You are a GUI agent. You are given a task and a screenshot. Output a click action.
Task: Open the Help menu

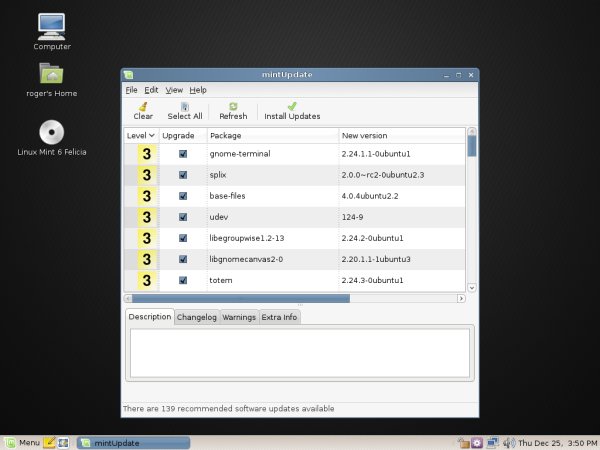tap(198, 90)
